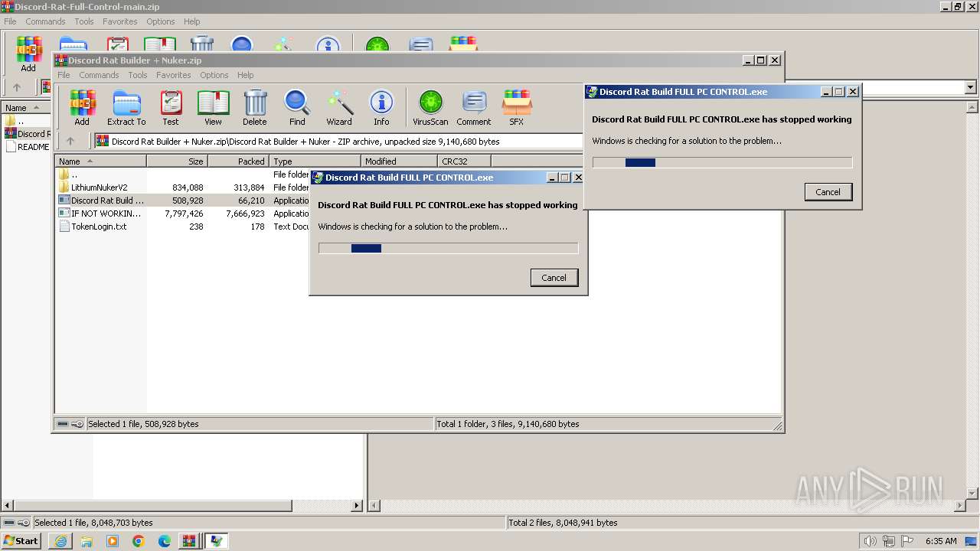
Task: Click progress bar in front crash dialog
Action: click(x=448, y=248)
